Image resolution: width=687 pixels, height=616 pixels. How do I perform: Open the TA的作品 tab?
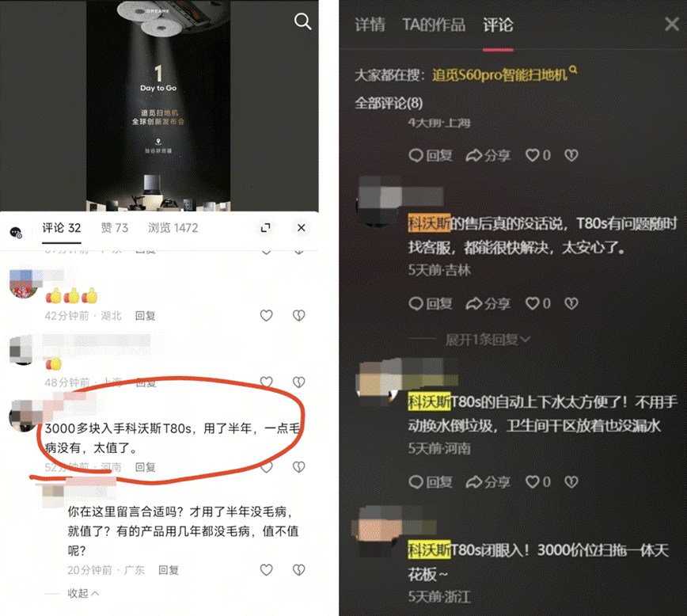(x=434, y=25)
